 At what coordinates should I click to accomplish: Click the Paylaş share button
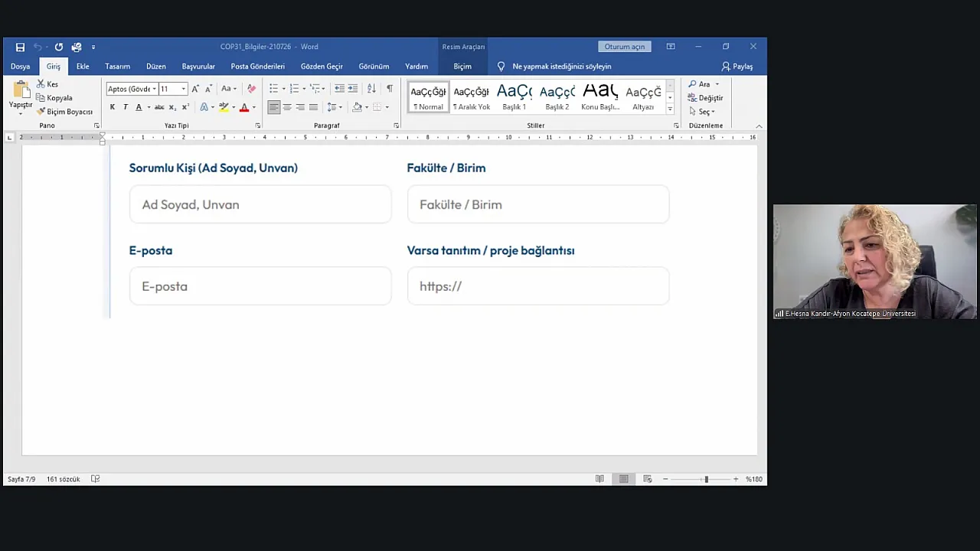click(x=737, y=67)
